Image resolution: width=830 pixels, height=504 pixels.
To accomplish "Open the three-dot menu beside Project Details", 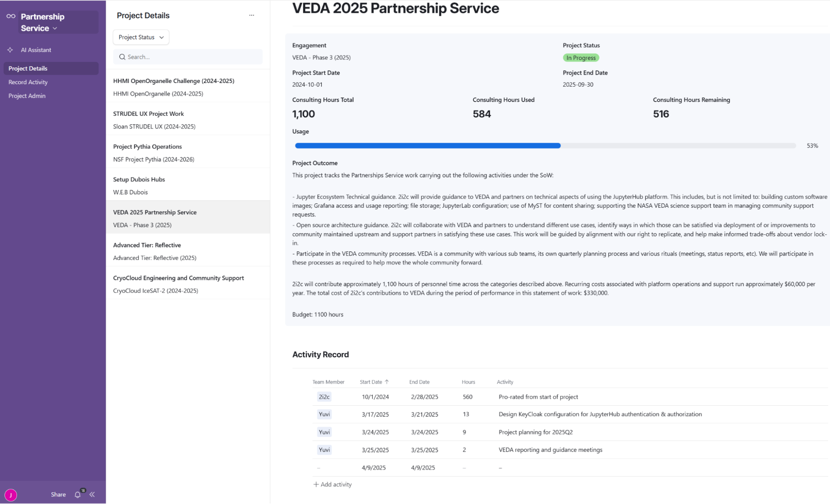I will tap(252, 15).
